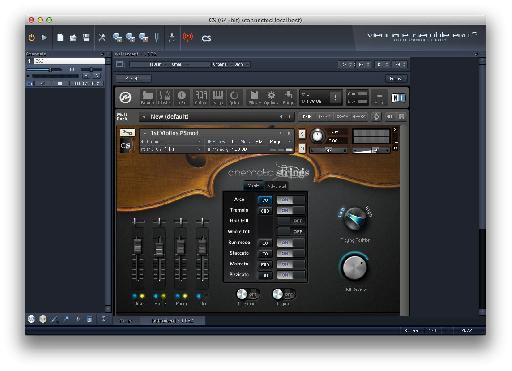
Task: Click the first articulation keyswitch box
Action: pyautogui.click(x=265, y=200)
